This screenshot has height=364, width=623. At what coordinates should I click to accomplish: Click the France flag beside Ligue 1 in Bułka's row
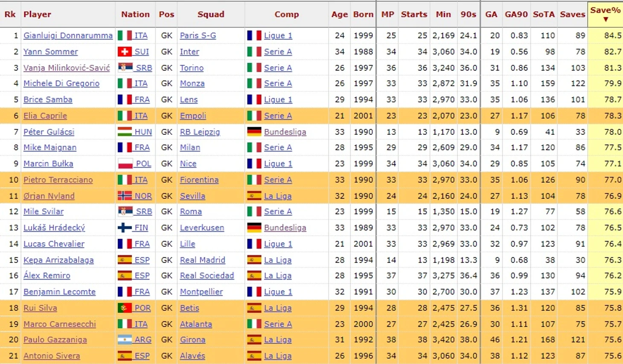tap(254, 163)
